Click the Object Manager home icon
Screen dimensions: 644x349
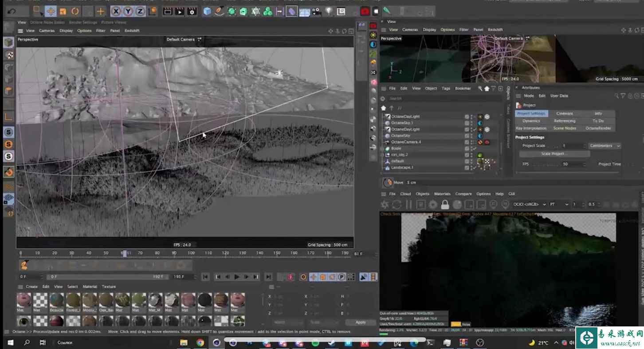(487, 89)
